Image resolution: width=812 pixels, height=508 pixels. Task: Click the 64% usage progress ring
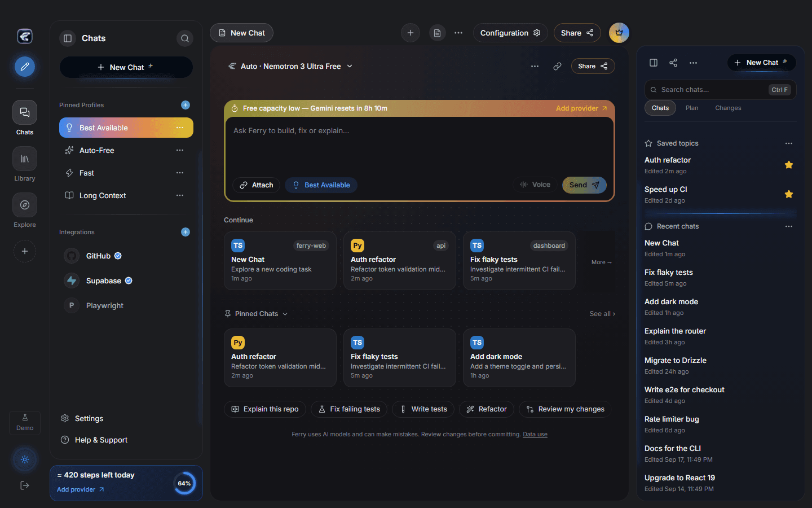(184, 483)
